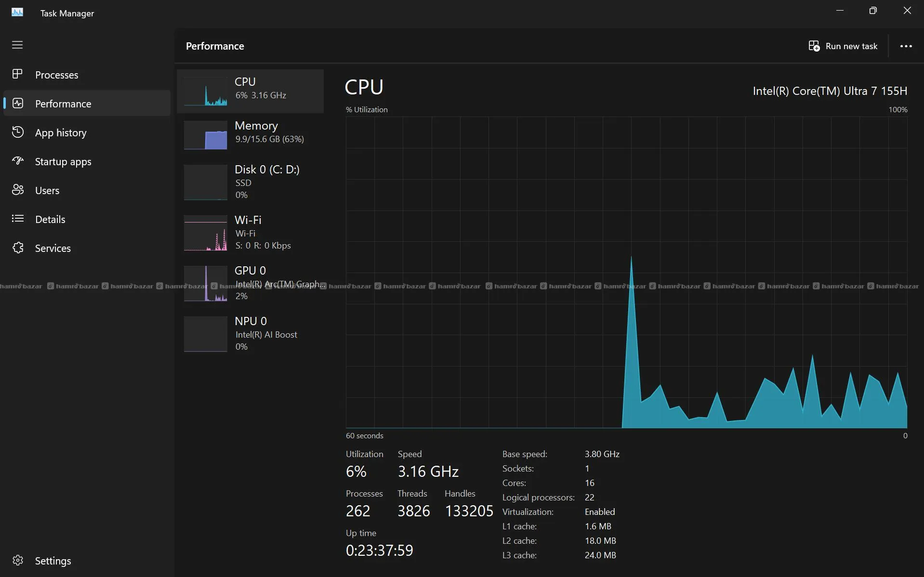Viewport: 924px width, 577px height.
Task: Switch to Services page
Action: click(x=87, y=248)
